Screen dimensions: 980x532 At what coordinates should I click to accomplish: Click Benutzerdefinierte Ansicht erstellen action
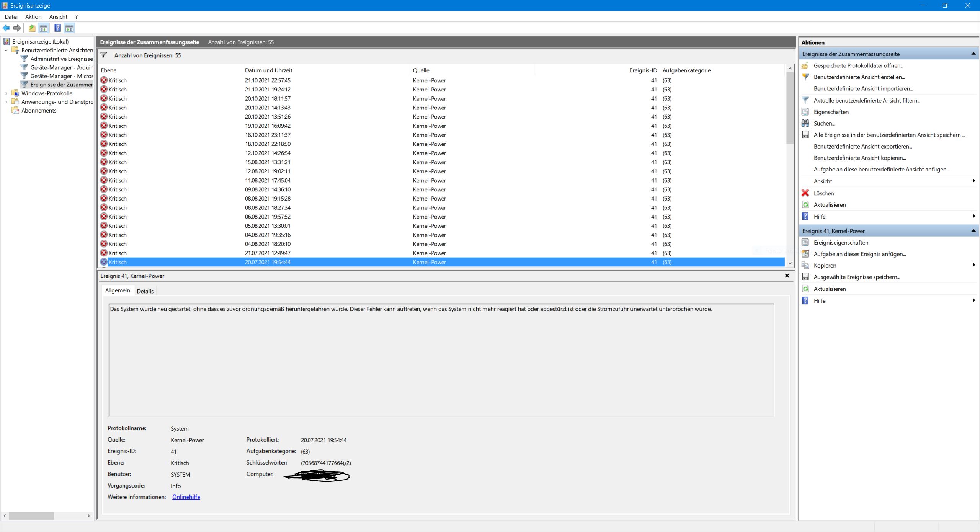859,77
